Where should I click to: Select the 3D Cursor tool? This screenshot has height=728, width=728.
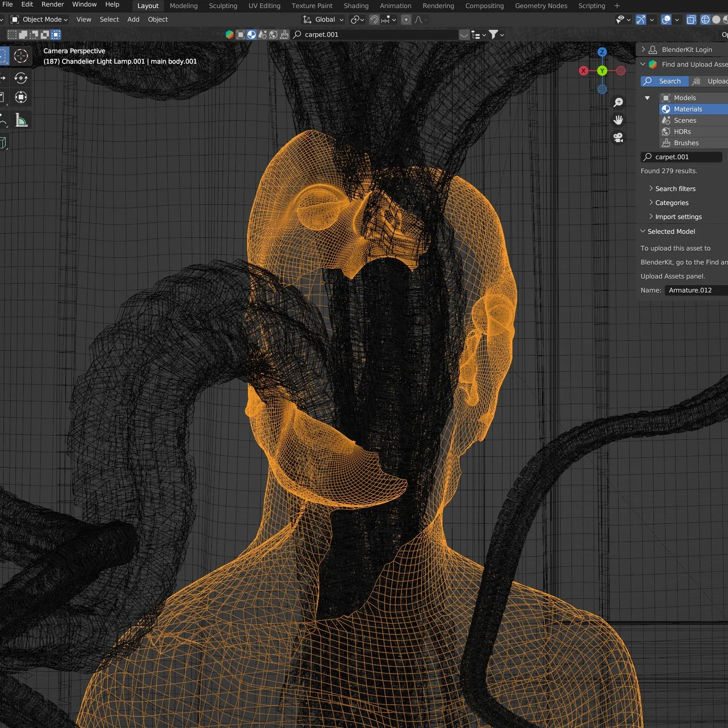pos(21,56)
